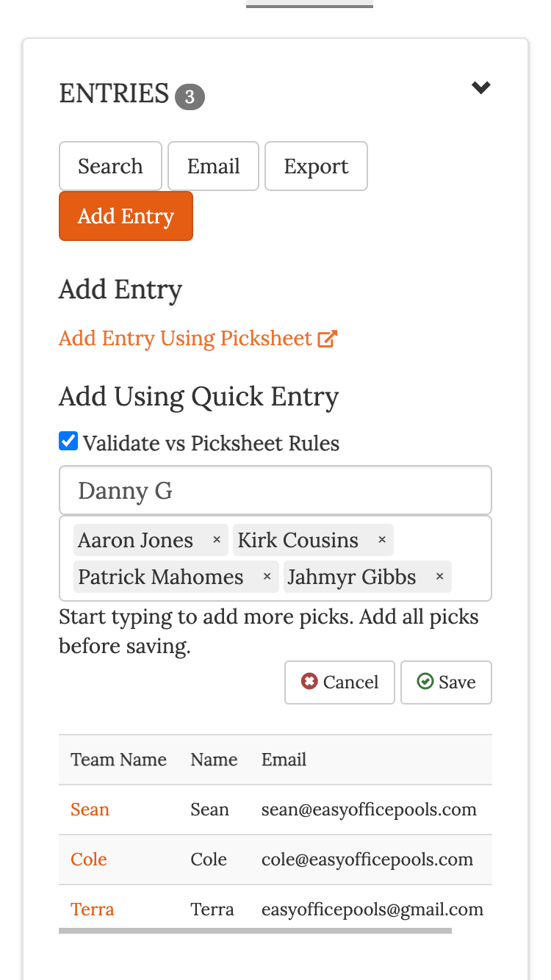Remove Kirk Cousins using the × icon
This screenshot has width=551, height=980.
pos(382,540)
